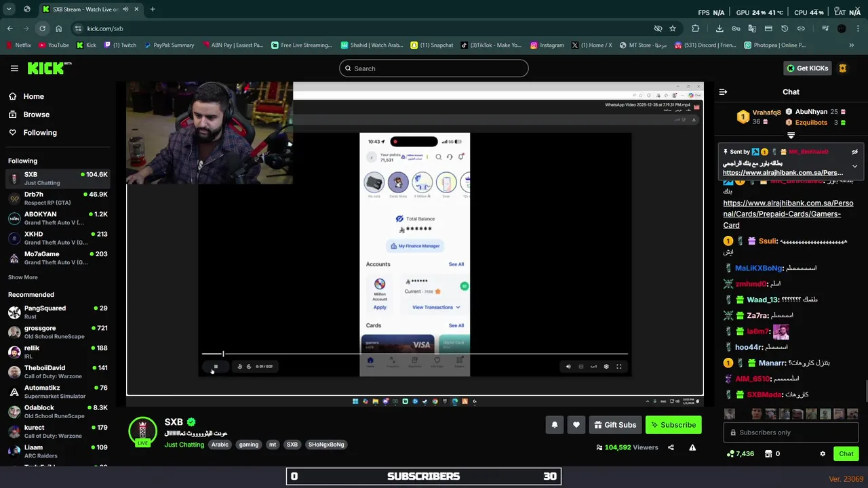Enter fullscreen on the inner video player
Image resolution: width=868 pixels, height=488 pixels.
(x=618, y=367)
